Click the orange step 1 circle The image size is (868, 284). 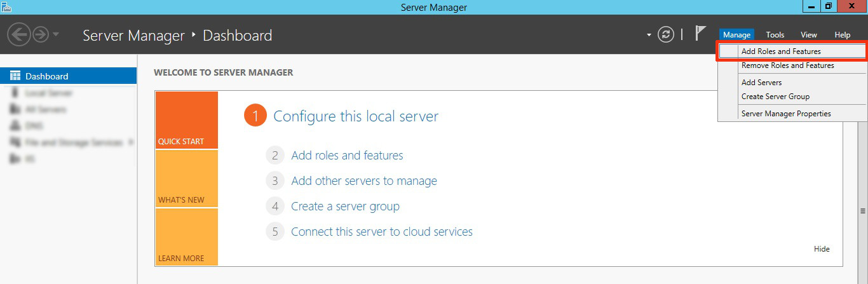click(255, 116)
